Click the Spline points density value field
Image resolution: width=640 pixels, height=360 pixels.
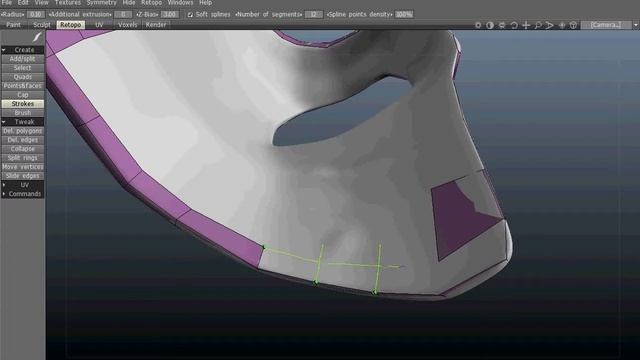point(404,14)
